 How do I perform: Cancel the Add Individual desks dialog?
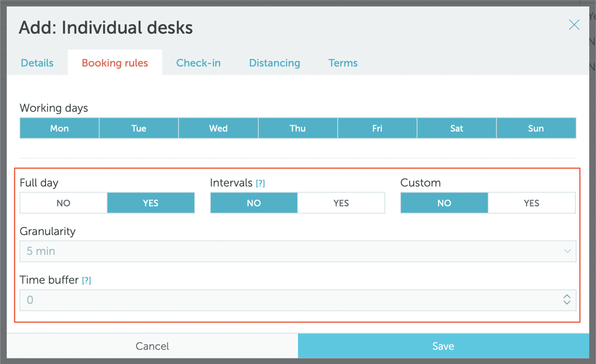point(152,346)
